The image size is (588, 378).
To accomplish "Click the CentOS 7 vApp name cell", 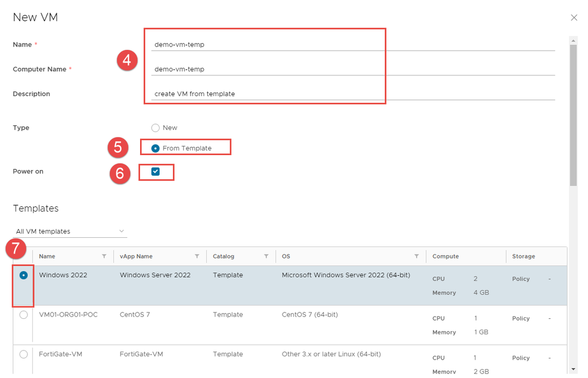I will [x=135, y=315].
